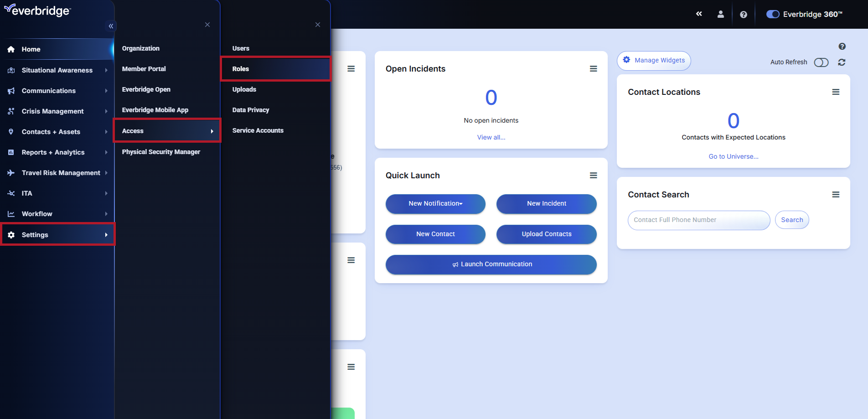Open the Quick Launch widget hamburger menu
Image resolution: width=868 pixels, height=419 pixels.
(593, 176)
